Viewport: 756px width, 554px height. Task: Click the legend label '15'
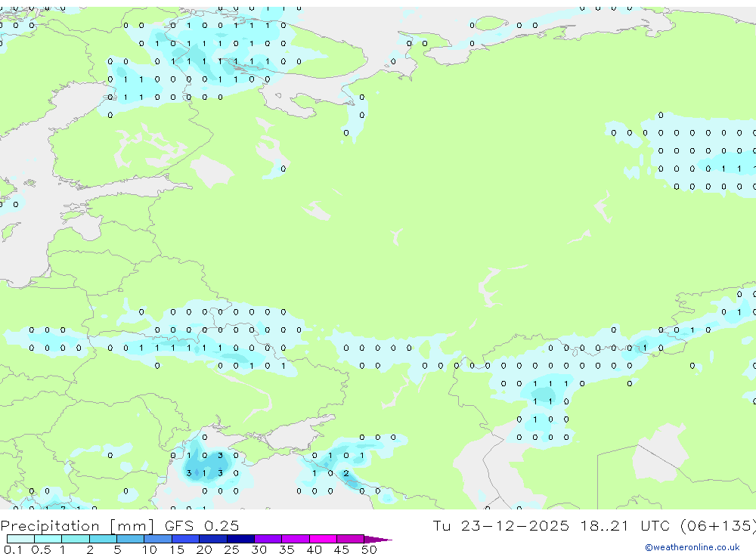[x=176, y=549]
